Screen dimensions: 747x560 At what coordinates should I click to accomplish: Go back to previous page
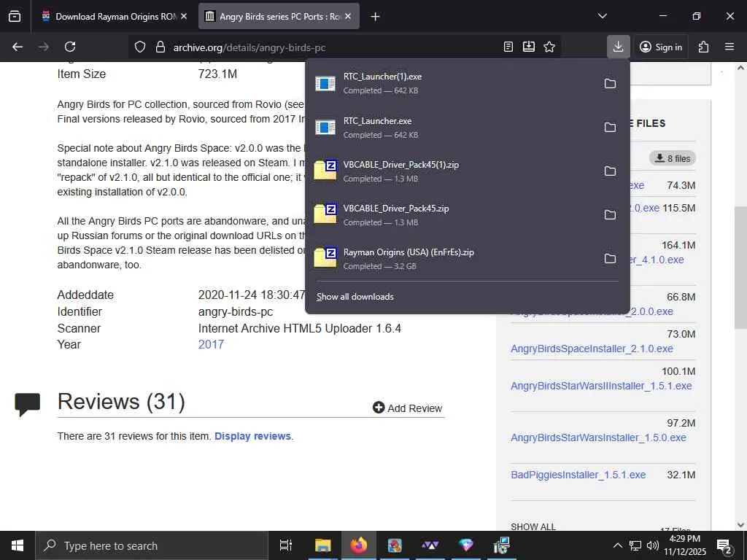18,47
